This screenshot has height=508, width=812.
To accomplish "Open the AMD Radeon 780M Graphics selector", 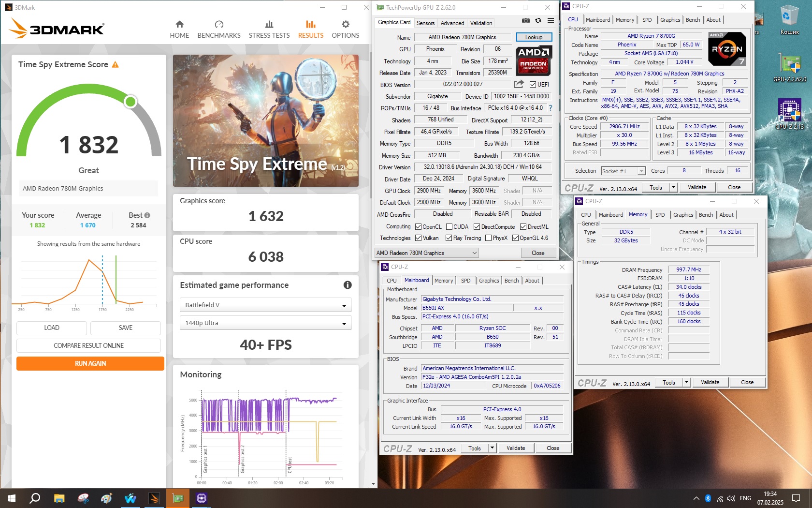I will coord(427,253).
